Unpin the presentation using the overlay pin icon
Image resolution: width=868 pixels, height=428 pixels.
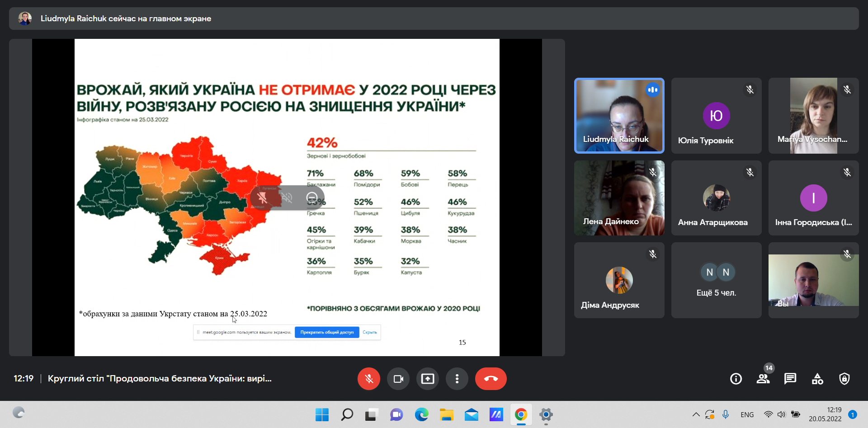262,198
